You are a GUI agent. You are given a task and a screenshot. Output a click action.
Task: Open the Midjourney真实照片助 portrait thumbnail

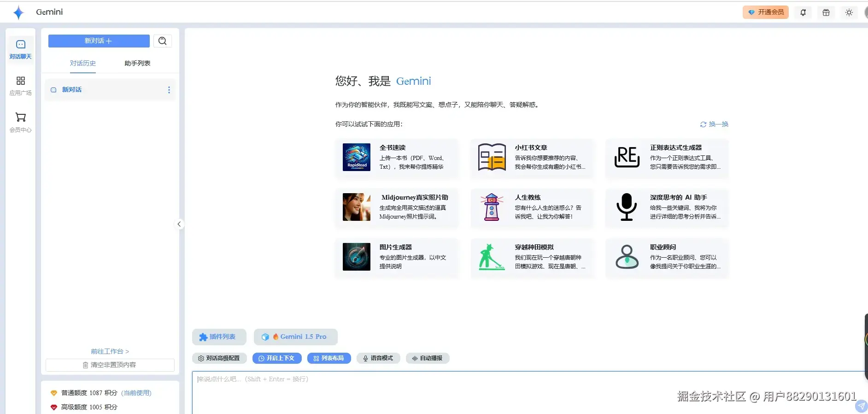click(x=357, y=207)
